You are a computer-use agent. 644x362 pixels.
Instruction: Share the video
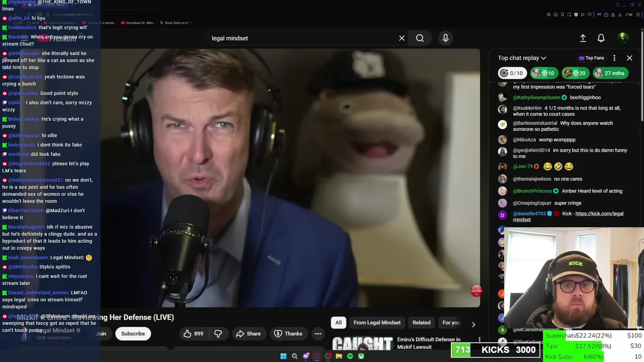(x=248, y=334)
